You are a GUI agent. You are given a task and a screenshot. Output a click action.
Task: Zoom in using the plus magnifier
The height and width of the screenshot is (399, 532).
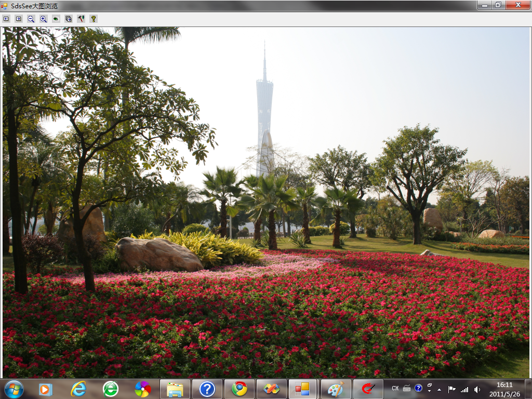[44, 19]
